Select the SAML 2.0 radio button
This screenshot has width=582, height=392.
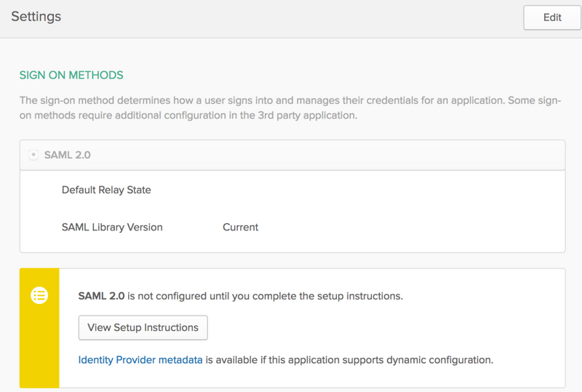[33, 155]
